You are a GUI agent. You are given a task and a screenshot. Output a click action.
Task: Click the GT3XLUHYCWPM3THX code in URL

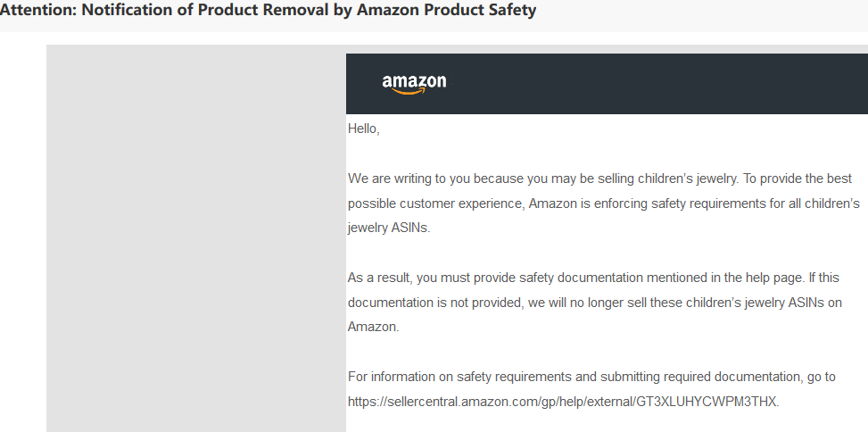(707, 402)
